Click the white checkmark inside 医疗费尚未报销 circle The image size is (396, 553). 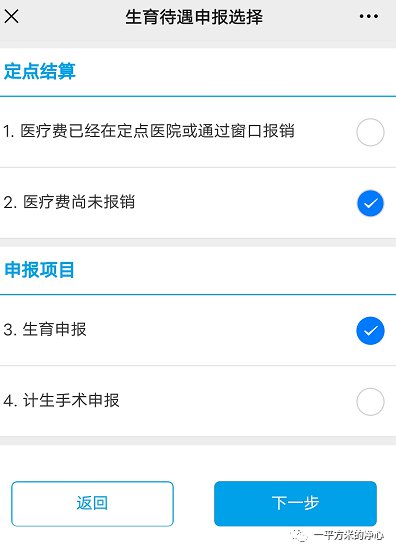pos(370,203)
